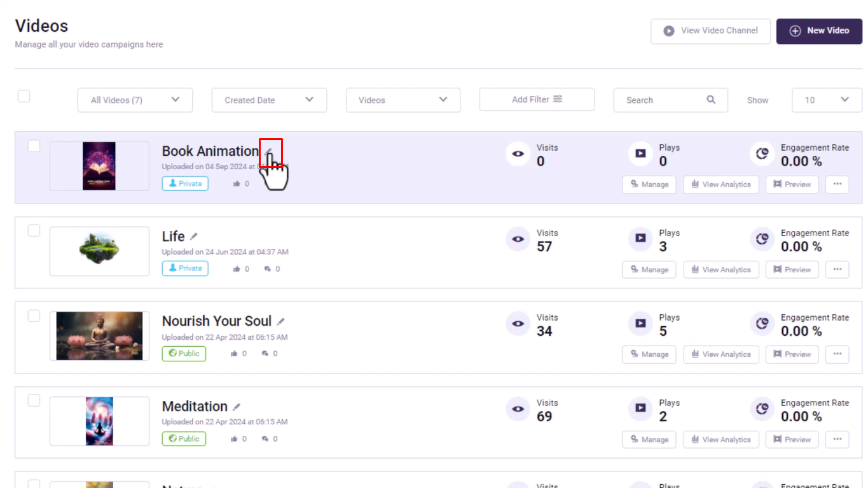This screenshot has height=488, width=868.
Task: Select the Book Animation video checkbox
Action: 34,146
